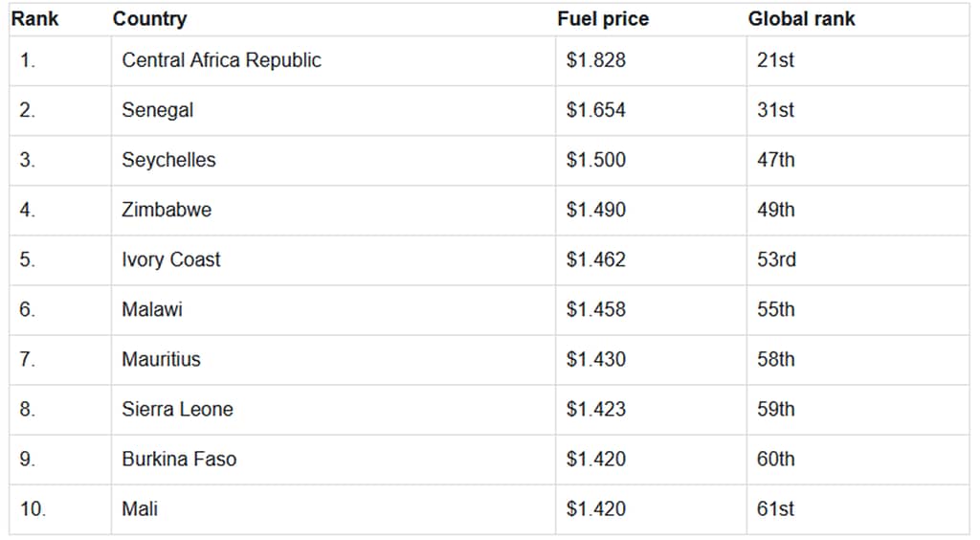
Task: Click the Ivory Coast cell
Action: tap(170, 259)
